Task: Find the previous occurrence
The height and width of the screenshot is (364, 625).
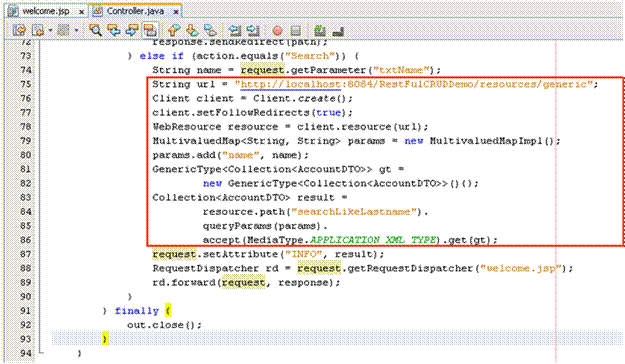Action: 114,30
